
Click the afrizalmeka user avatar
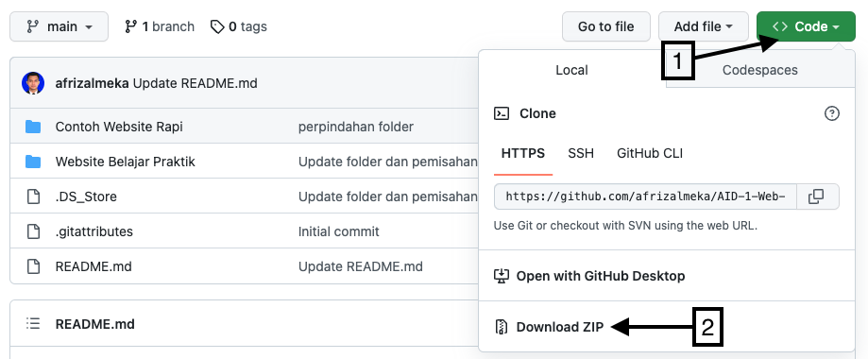[33, 83]
